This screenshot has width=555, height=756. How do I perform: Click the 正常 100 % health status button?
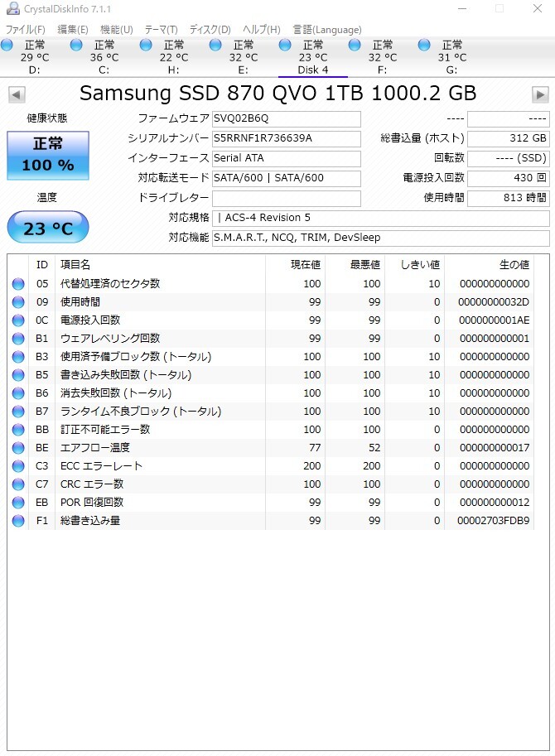48,155
